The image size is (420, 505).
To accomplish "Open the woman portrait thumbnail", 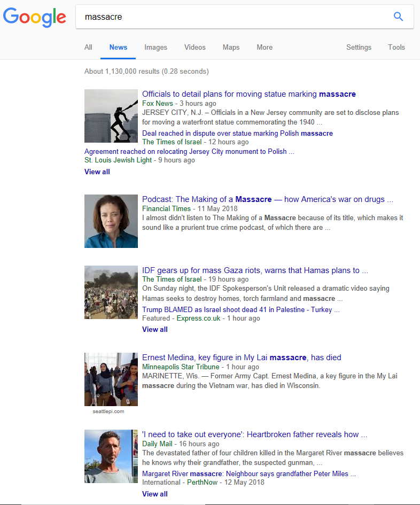I will tap(111, 221).
